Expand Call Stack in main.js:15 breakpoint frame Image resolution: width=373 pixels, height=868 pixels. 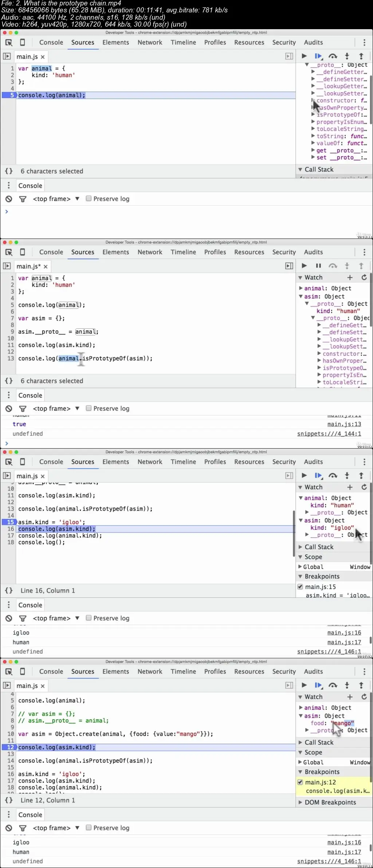click(300, 547)
